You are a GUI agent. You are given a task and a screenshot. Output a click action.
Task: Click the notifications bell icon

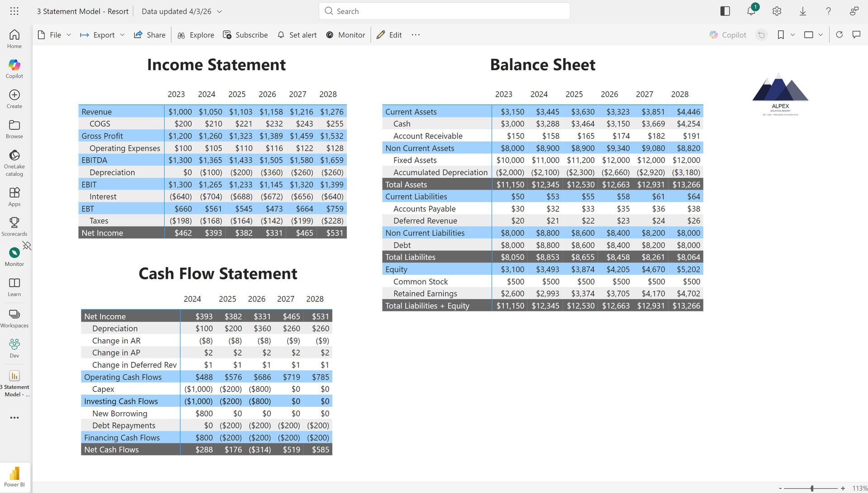[x=751, y=11]
